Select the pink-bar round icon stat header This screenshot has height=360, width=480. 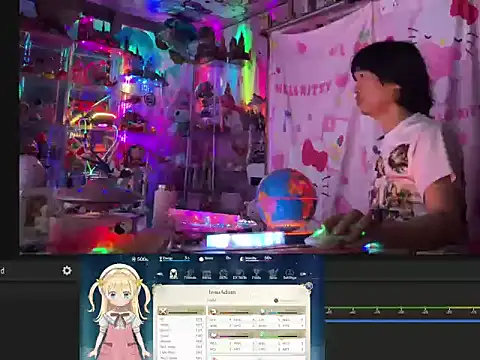pos(213,334)
